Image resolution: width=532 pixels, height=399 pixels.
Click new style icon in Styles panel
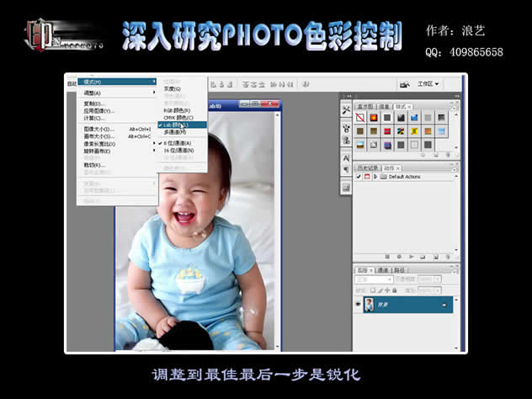click(x=436, y=155)
